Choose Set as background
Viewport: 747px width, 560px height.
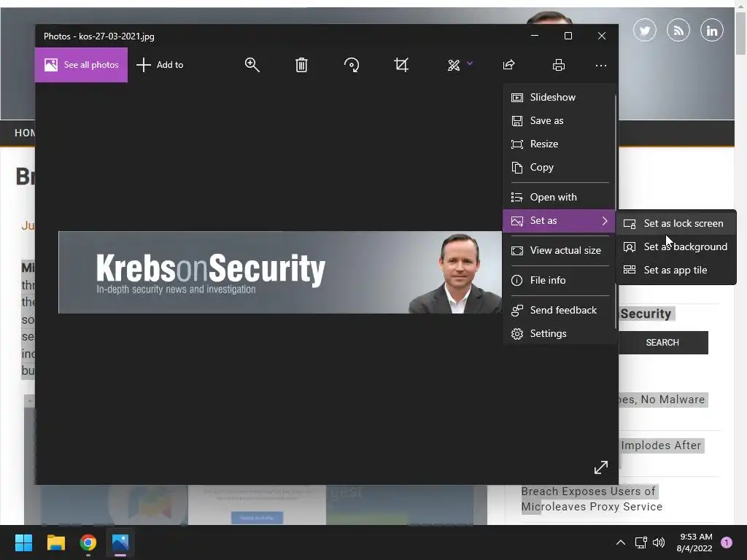(676, 246)
